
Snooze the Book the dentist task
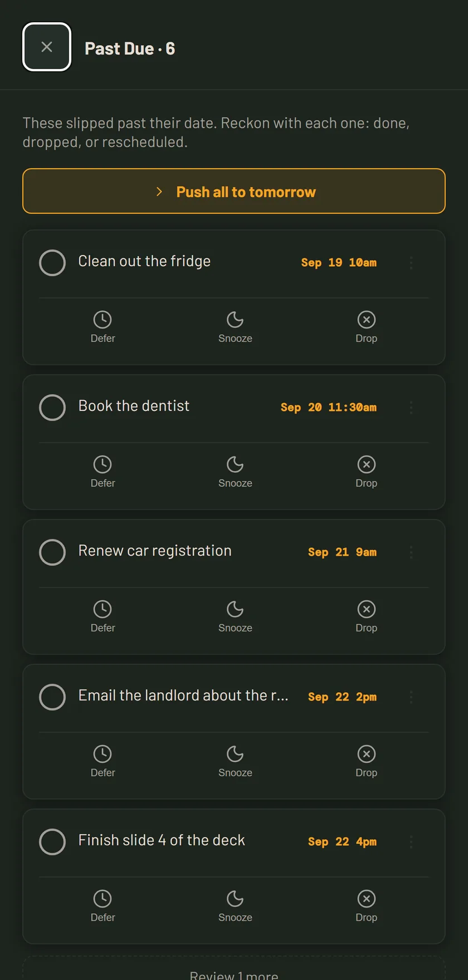pos(235,472)
